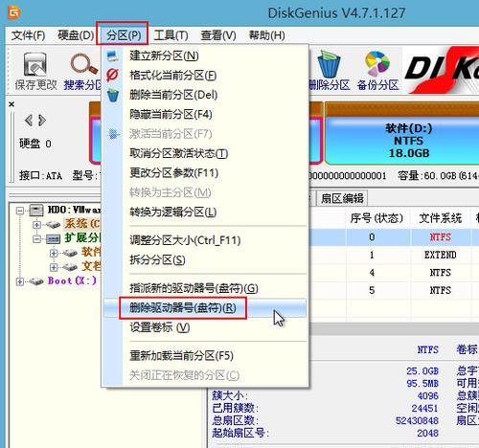
Task: Select the EXTEND row in partition table
Action: [396, 255]
